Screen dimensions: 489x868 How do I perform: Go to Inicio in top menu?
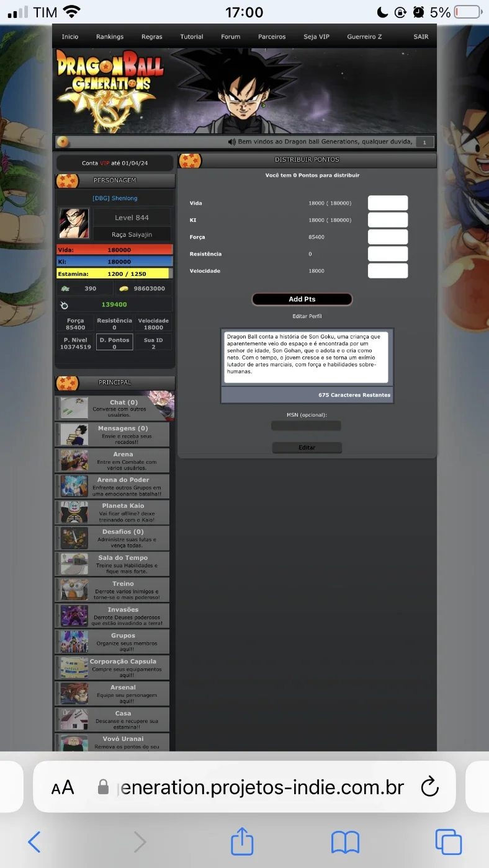click(x=70, y=37)
